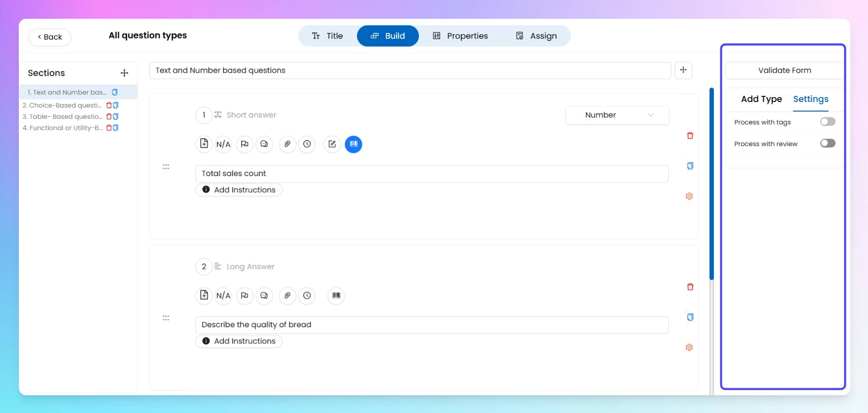Open comment option on question 1
The height and width of the screenshot is (413, 868).
[x=264, y=144]
